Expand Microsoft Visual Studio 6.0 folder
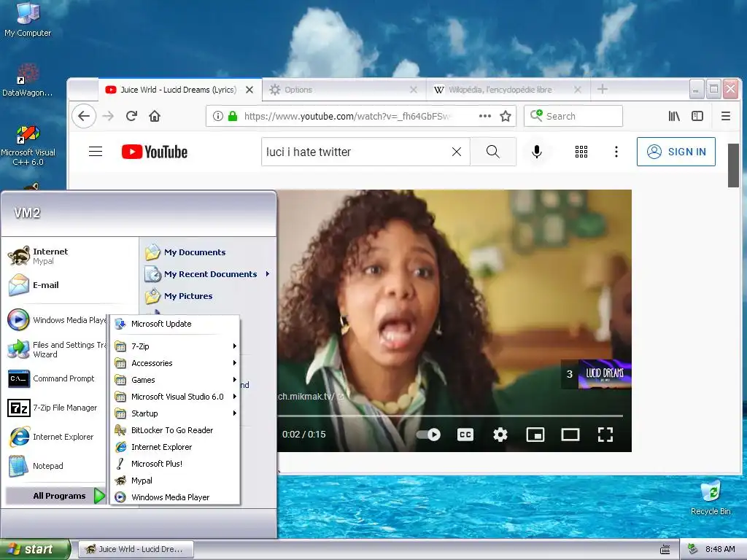The width and height of the screenshot is (747, 560). click(175, 396)
